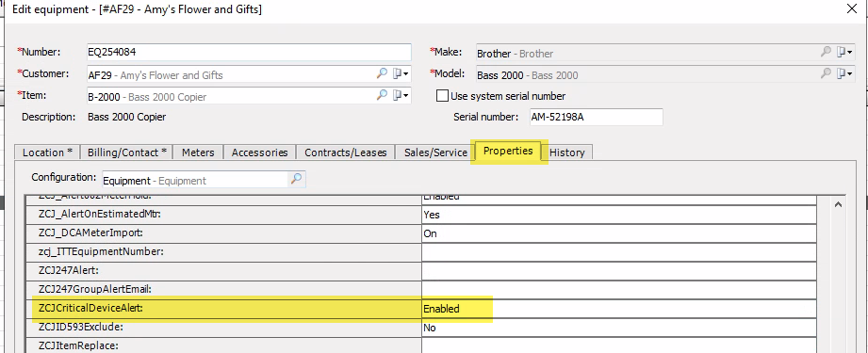Open the Sales/Service tab
Viewport: 868px width, 353px height.
click(435, 152)
